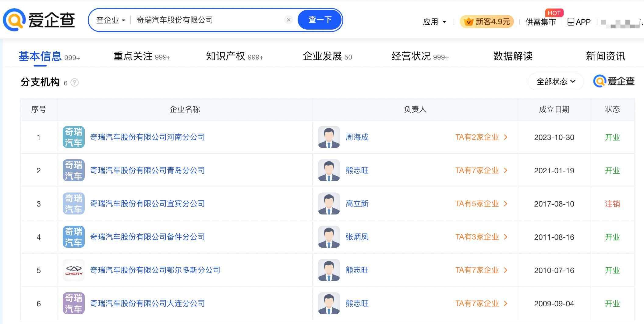Open the 张炳凤 person link
644x324 pixels.
357,237
